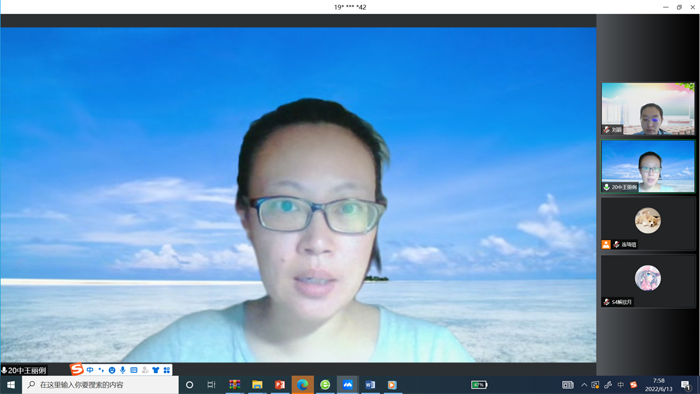
Task: Activate voice input microphone on Sogou toolbar
Action: point(123,370)
